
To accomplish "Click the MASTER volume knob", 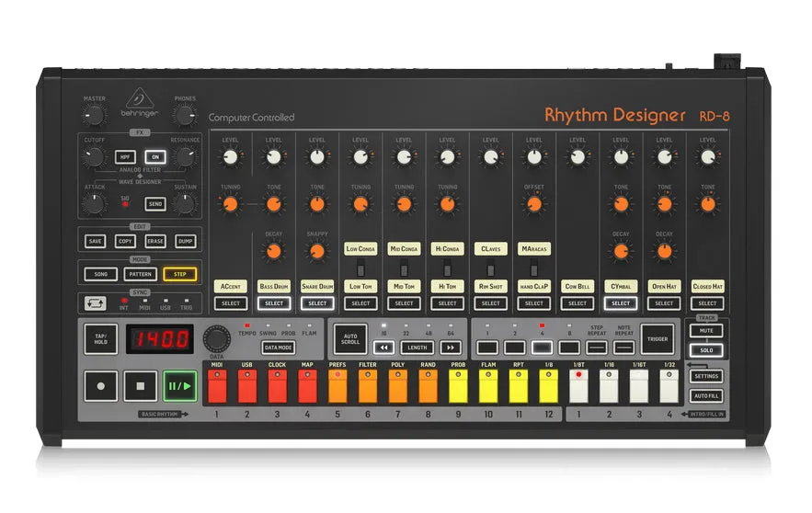I will click(x=94, y=115).
